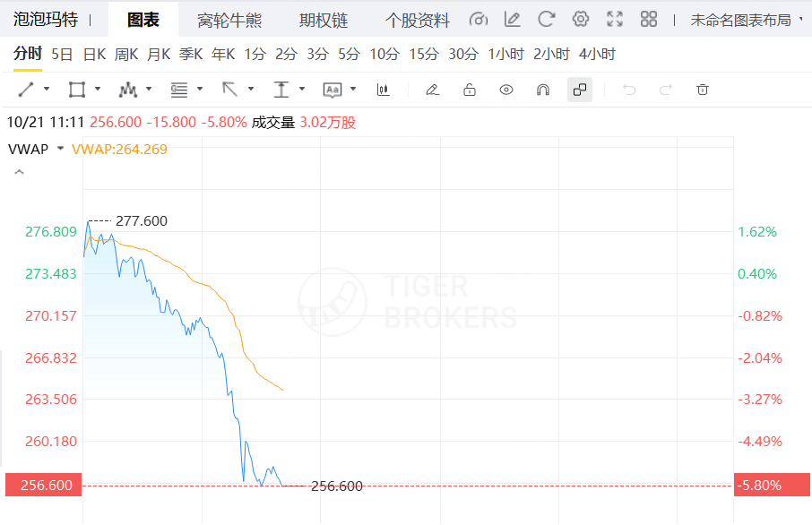Open the 未命名图表布局 layout dropdown
This screenshot has width=812, height=525.
[x=746, y=21]
